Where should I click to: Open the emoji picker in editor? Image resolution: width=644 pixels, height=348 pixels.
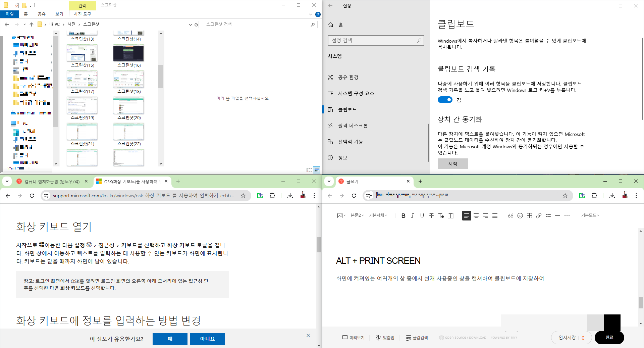(520, 215)
